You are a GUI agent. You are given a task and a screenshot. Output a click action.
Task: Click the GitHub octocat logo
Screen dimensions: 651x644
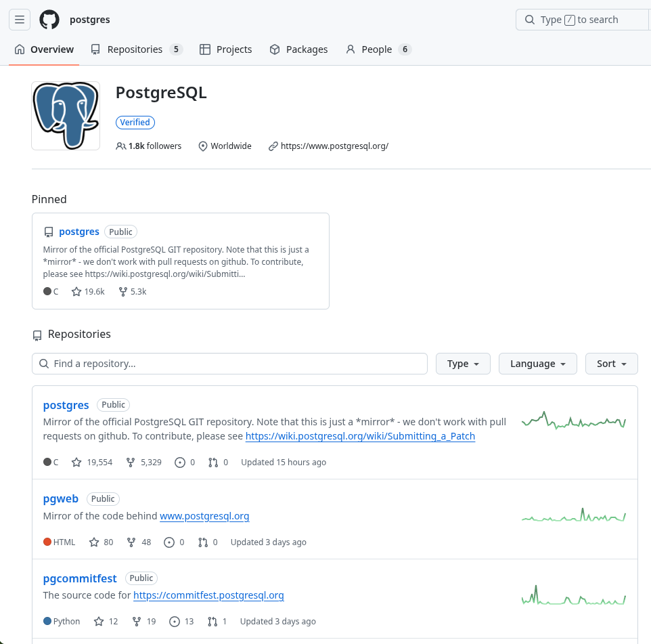tap(49, 20)
